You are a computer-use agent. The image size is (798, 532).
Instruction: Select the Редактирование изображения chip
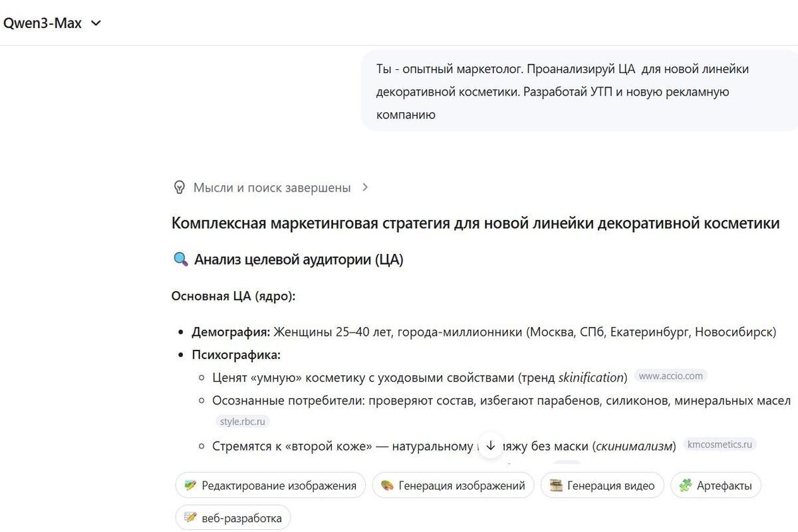click(x=270, y=485)
